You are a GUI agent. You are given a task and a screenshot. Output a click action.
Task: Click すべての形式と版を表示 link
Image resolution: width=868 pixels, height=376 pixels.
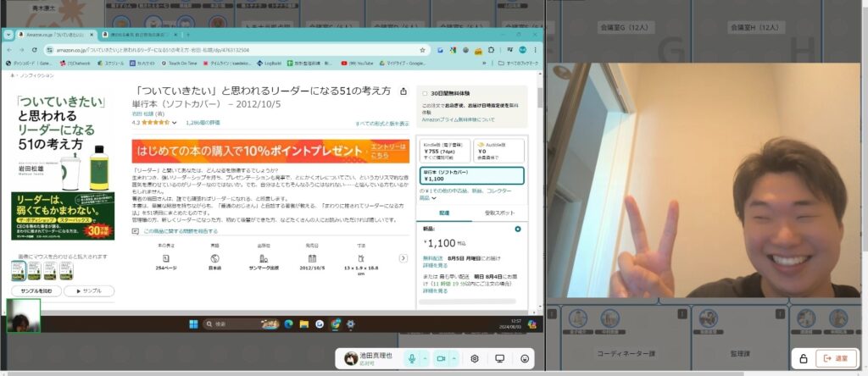(382, 124)
